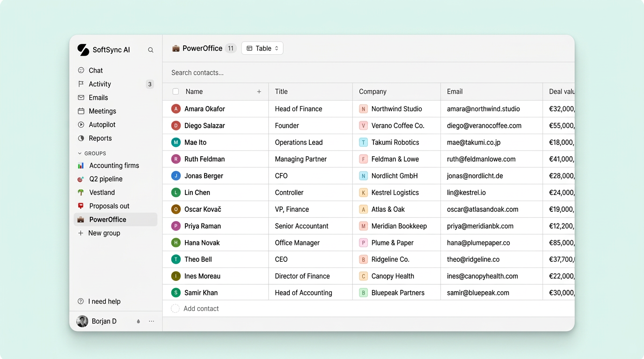Go to the Activity section
The width and height of the screenshot is (644, 359).
click(116, 84)
